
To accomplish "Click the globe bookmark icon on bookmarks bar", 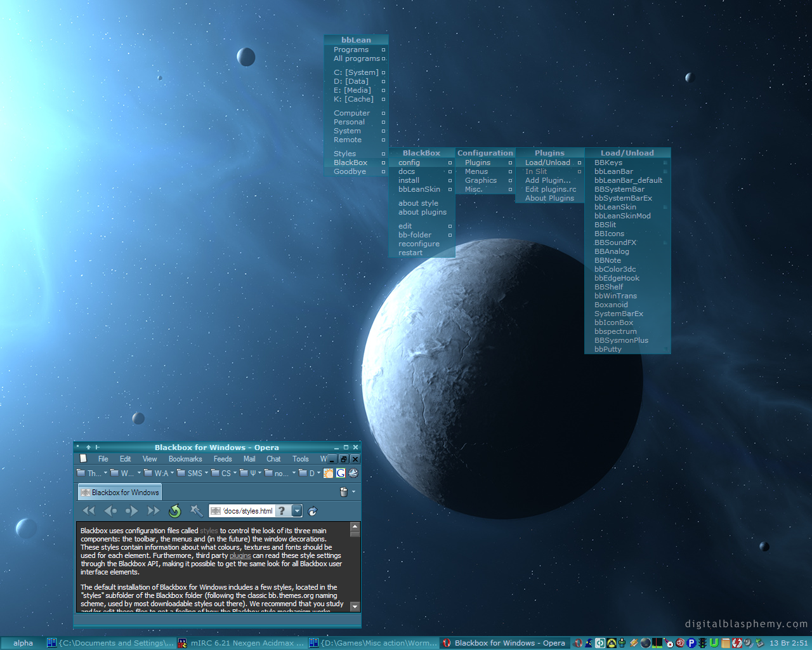I will (x=353, y=473).
